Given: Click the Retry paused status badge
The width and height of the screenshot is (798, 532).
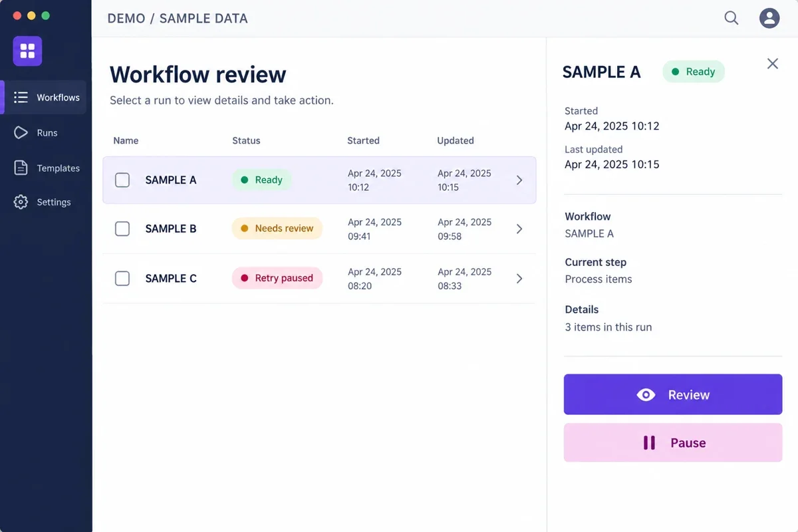Looking at the screenshot, I should [x=277, y=278].
